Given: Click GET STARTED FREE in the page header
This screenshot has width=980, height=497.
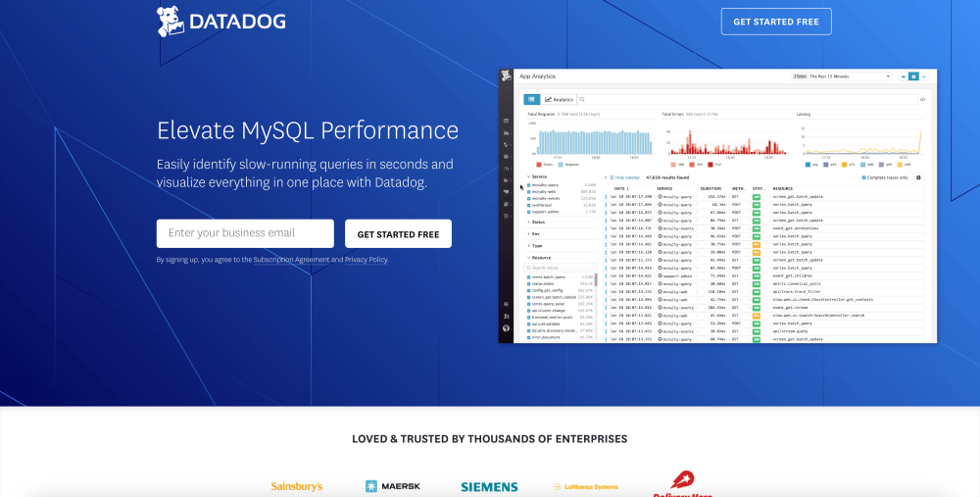Looking at the screenshot, I should click(776, 22).
